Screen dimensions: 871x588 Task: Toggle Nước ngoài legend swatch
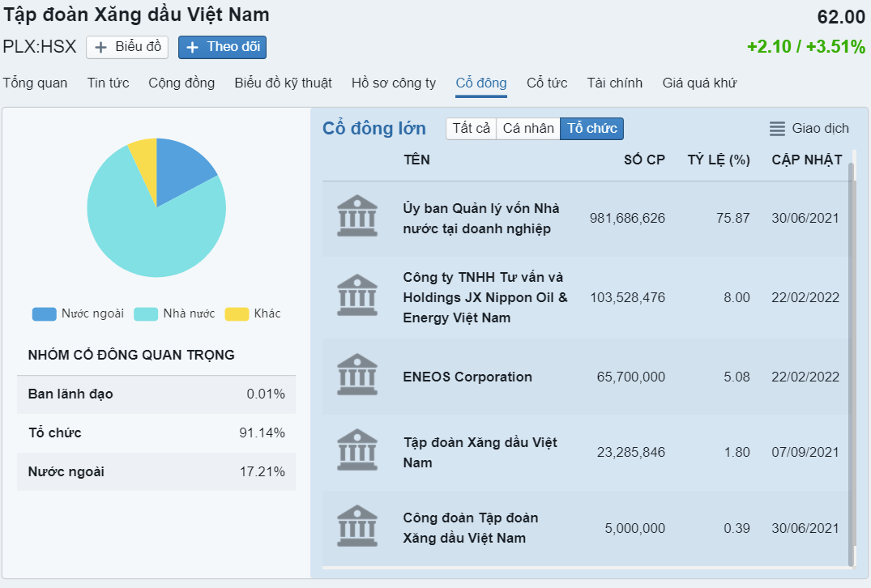click(45, 314)
